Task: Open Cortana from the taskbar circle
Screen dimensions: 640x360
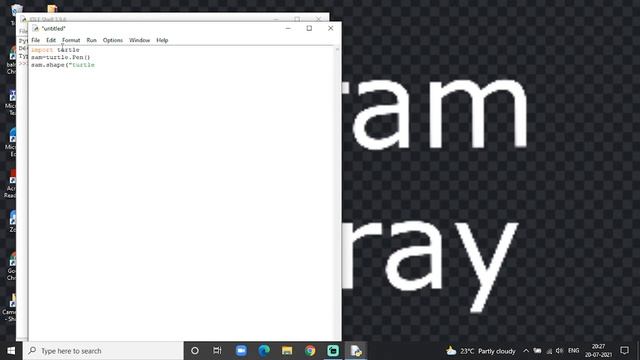Action: point(195,351)
